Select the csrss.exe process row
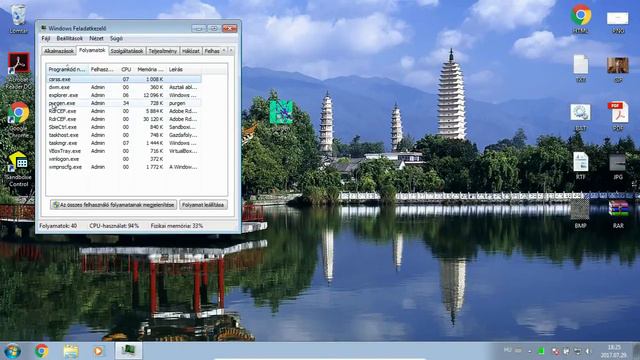 (x=124, y=79)
